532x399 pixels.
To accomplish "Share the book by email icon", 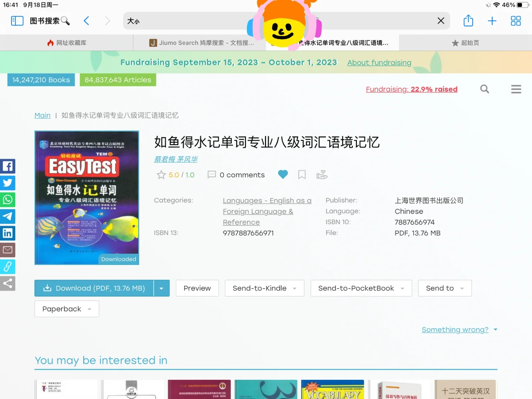I will pos(7,250).
